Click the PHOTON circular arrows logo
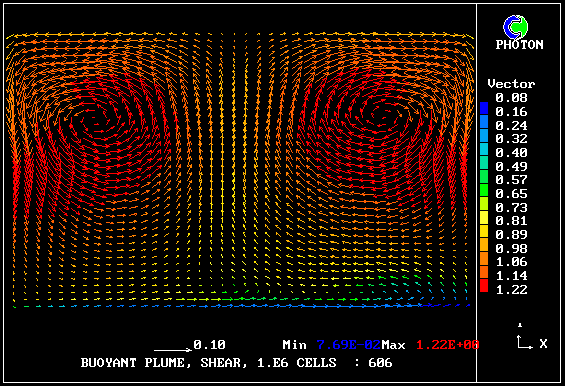Viewport: 565px width, 386px height. (x=516, y=27)
